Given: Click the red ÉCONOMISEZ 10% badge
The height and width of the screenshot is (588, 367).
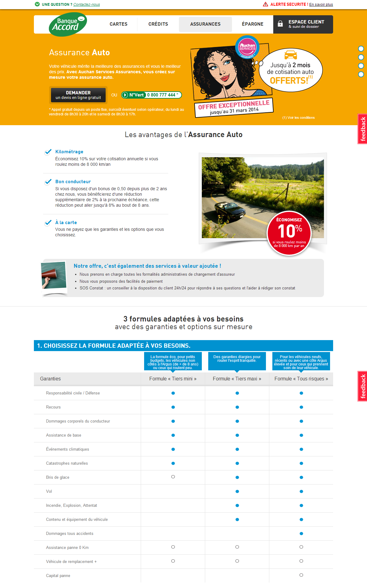Looking at the screenshot, I should (x=289, y=233).
